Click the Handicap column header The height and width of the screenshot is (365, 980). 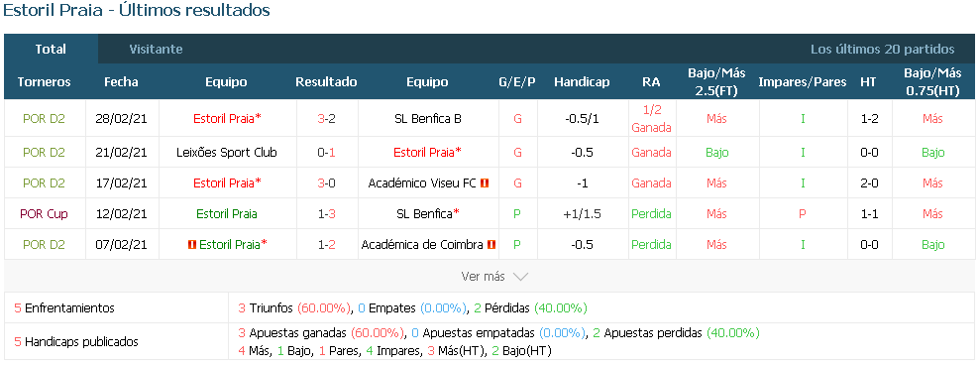[x=582, y=82]
